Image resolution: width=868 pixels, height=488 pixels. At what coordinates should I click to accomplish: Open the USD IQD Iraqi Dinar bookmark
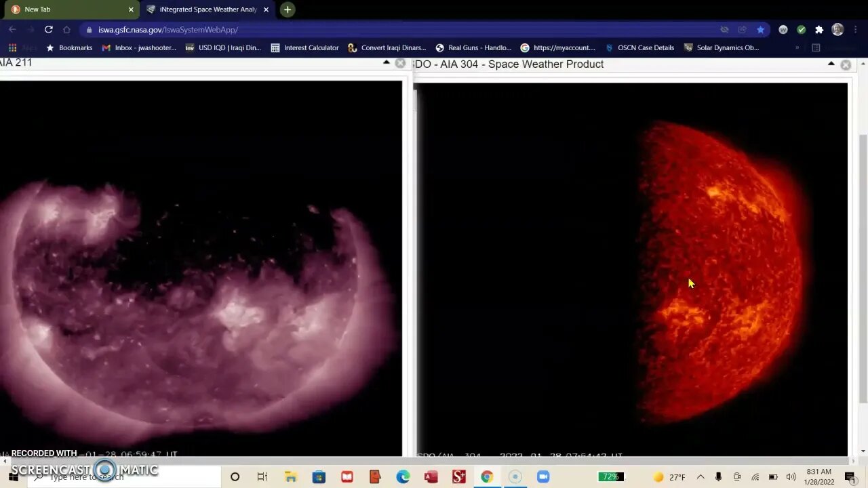(223, 48)
